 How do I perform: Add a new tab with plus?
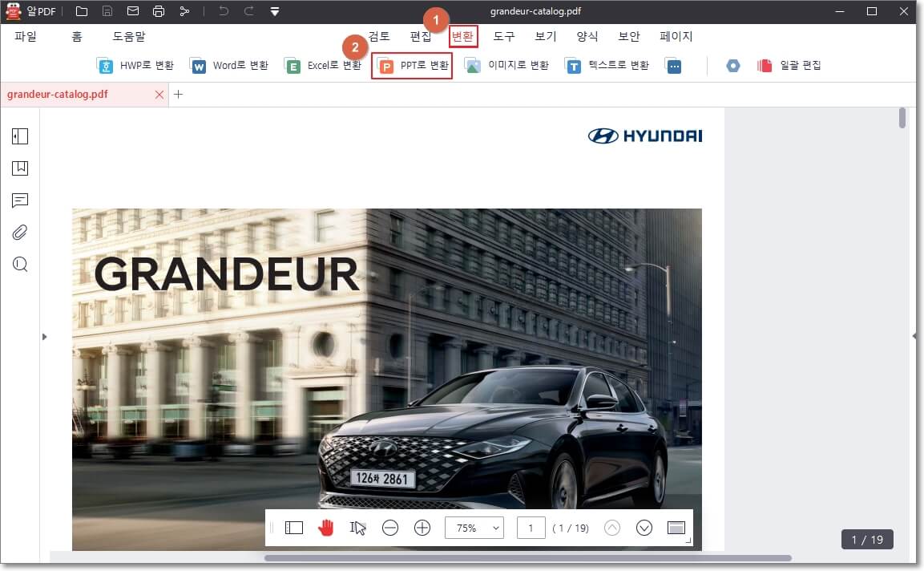(179, 95)
